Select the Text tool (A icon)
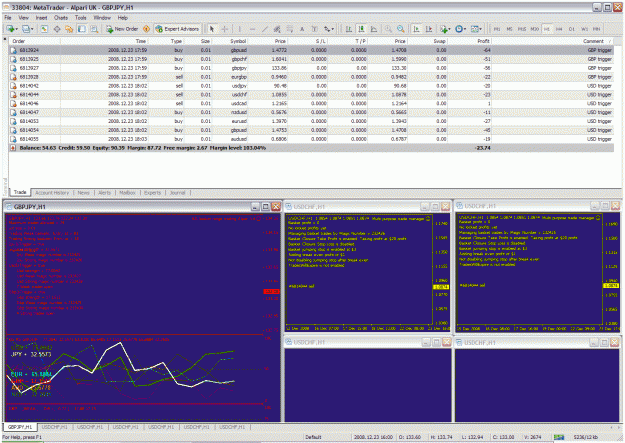The image size is (625, 443). (302, 29)
